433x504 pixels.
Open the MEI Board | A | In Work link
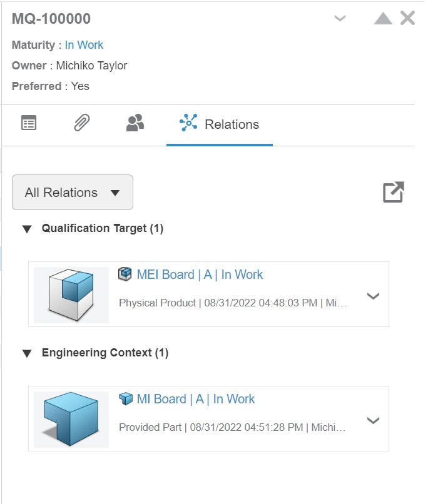200,275
